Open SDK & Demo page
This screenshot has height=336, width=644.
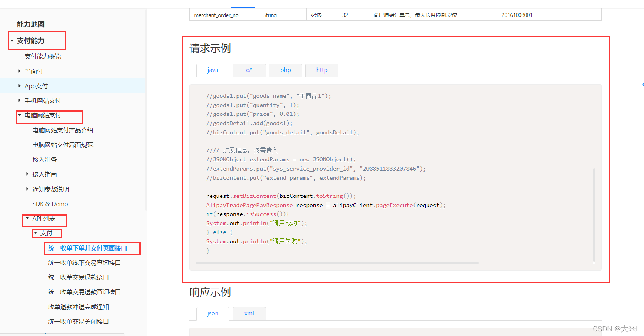[50, 204]
